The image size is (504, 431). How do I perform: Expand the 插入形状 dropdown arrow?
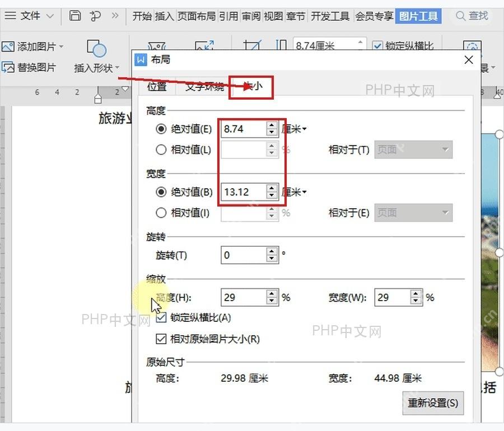(117, 67)
